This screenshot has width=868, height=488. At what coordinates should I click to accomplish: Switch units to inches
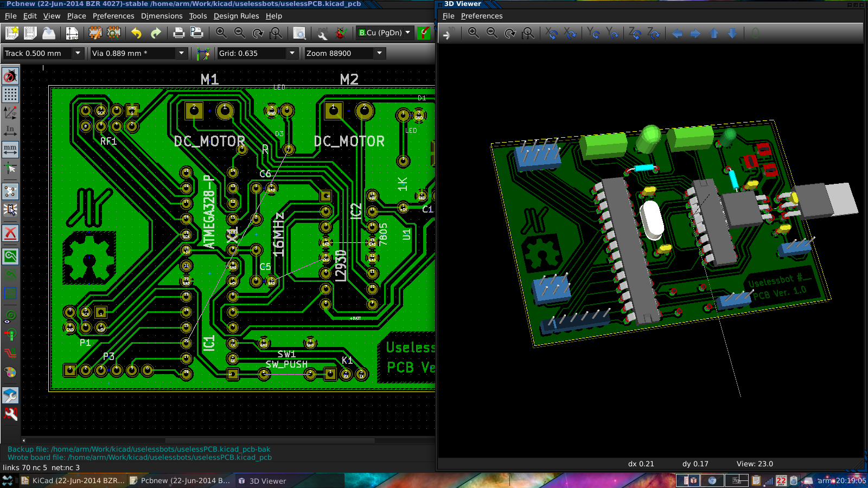tap(10, 131)
